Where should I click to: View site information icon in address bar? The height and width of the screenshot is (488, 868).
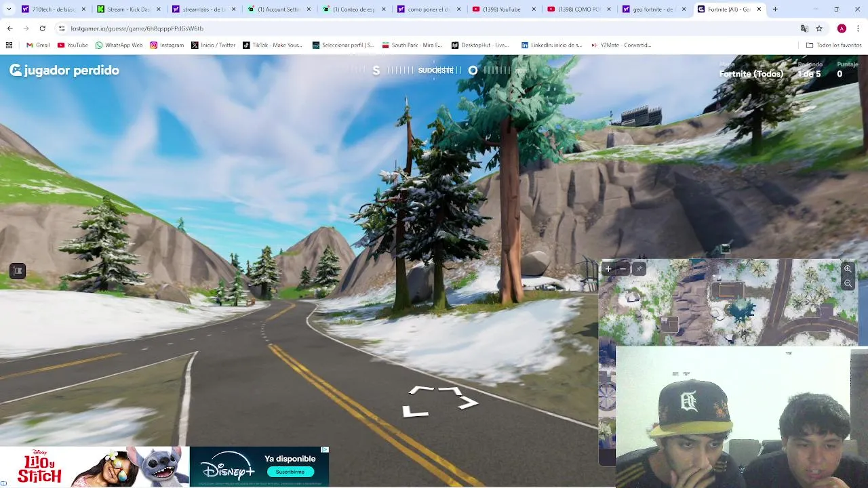coord(62,28)
